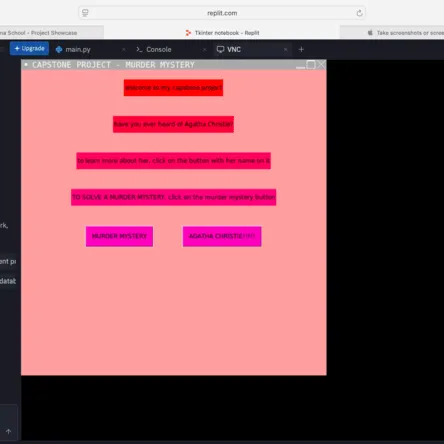Maximize the Capstone Project window
This screenshot has width=444, height=444.
click(311, 65)
